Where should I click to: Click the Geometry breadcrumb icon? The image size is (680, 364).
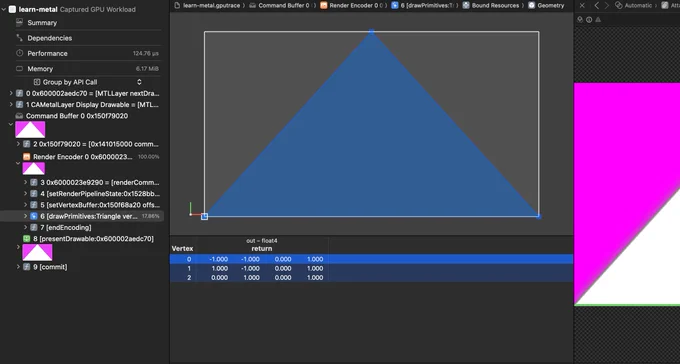point(531,5)
